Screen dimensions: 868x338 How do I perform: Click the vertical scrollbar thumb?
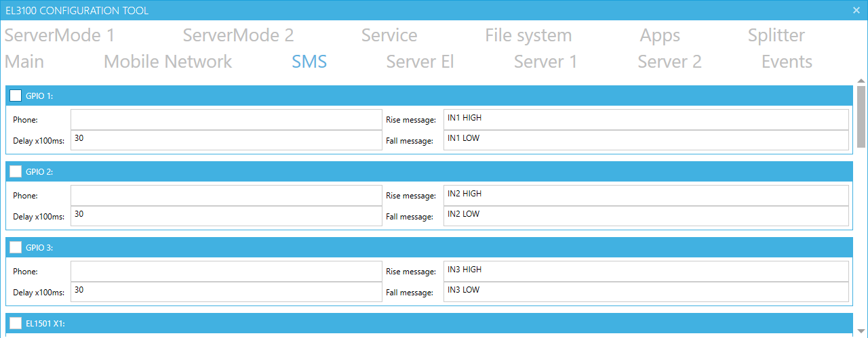click(861, 117)
